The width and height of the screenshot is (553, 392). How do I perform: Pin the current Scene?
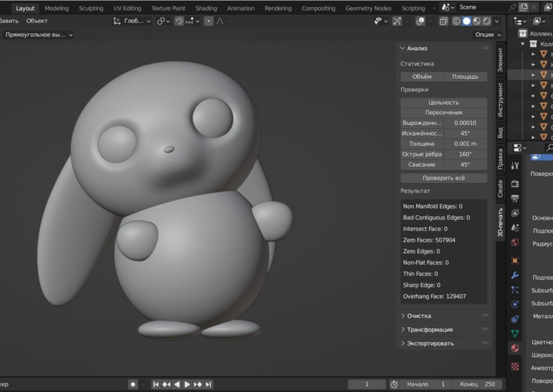pyautogui.click(x=513, y=7)
